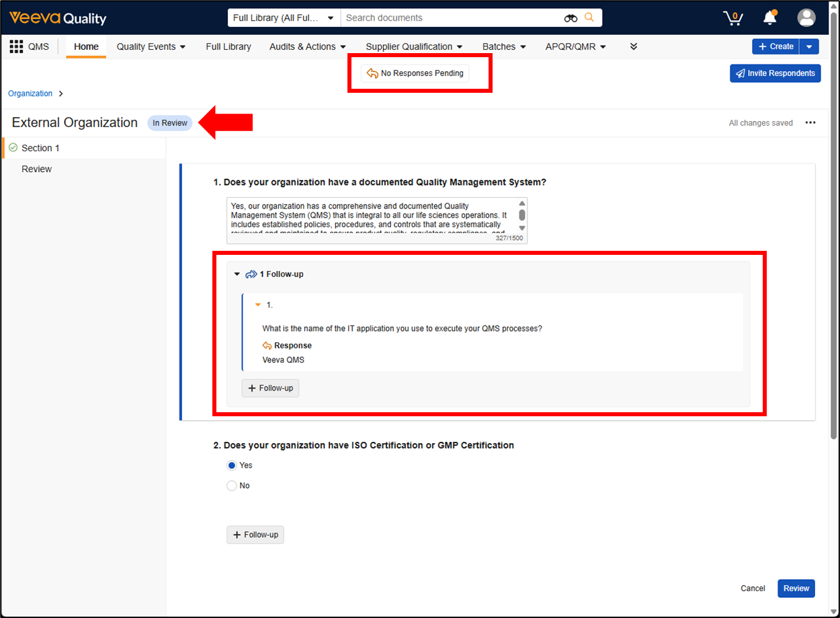This screenshot has width=840, height=618.
Task: Click the orange magnifier search icon
Action: [x=589, y=17]
